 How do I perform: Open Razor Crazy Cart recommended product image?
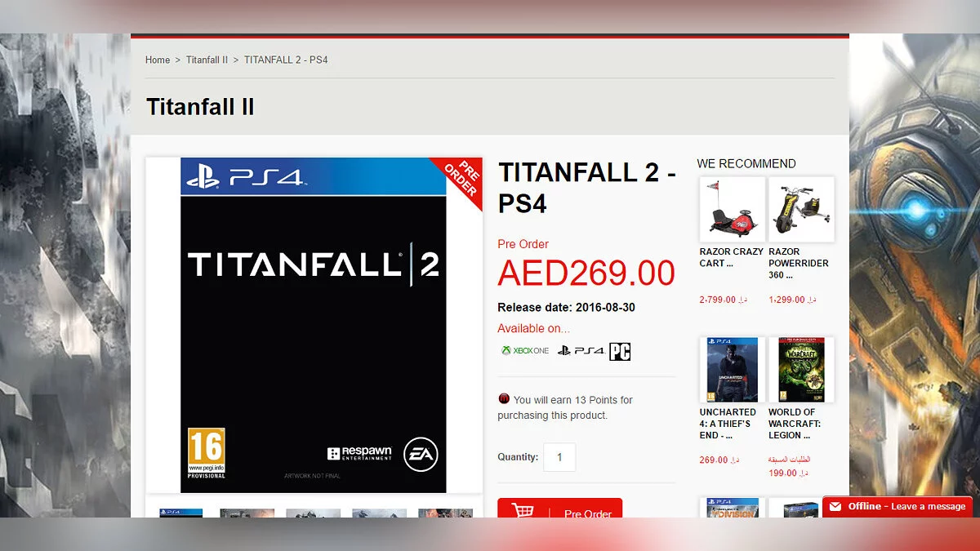(732, 209)
